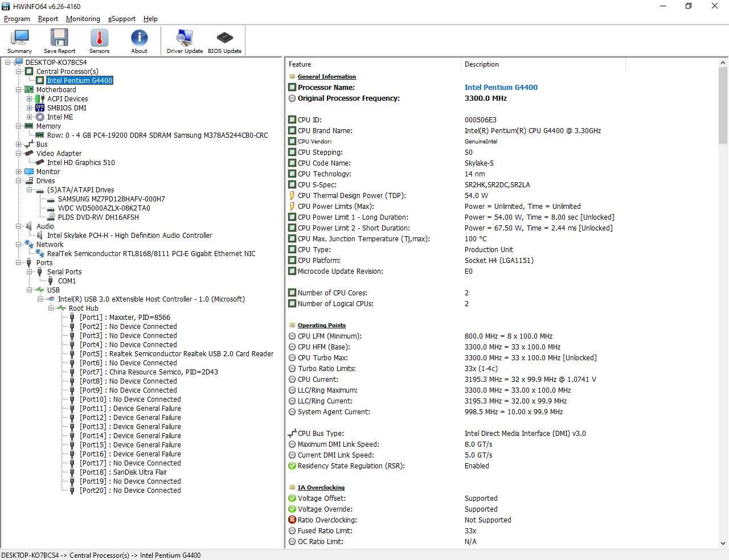Click the Ratio Overclocking red X icon
Screen dimensions: 729x560
coord(292,520)
